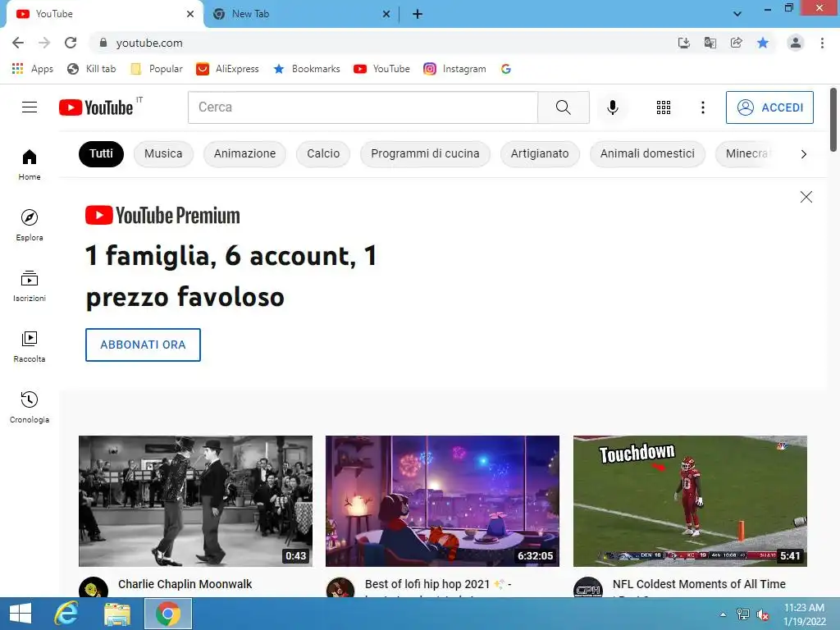Click the browser forward arrow

pos(44,43)
